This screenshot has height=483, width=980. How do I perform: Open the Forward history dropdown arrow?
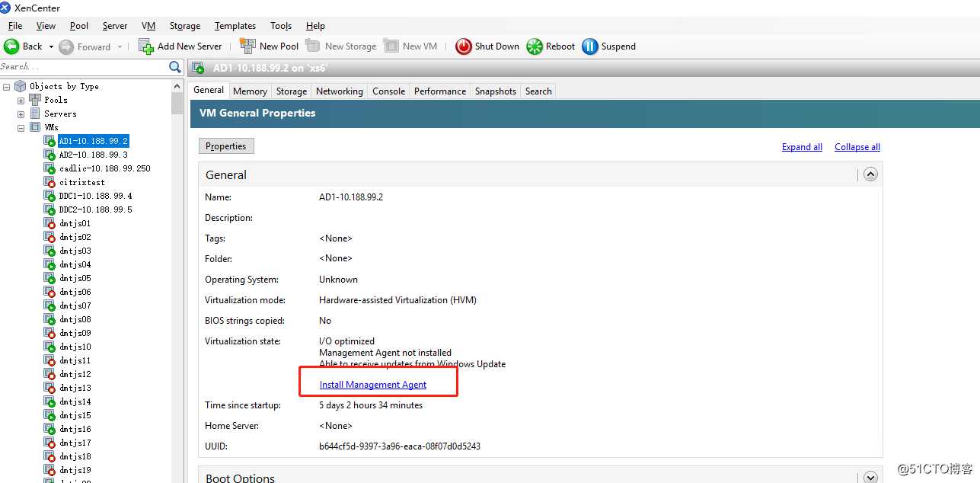(120, 46)
